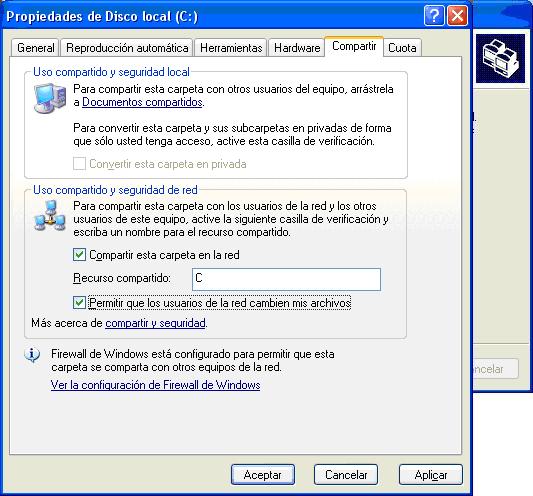Click the Aceptar button
Image resolution: width=533 pixels, height=496 pixels.
click(263, 475)
